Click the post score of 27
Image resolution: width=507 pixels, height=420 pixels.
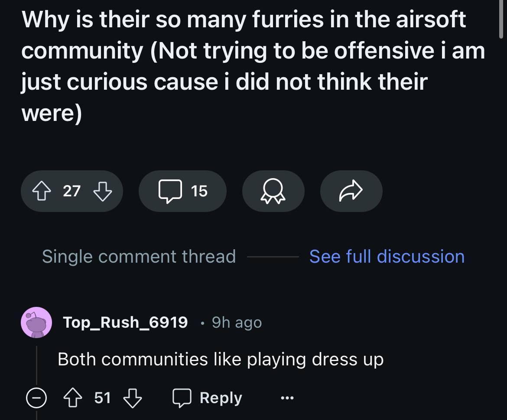pyautogui.click(x=71, y=191)
